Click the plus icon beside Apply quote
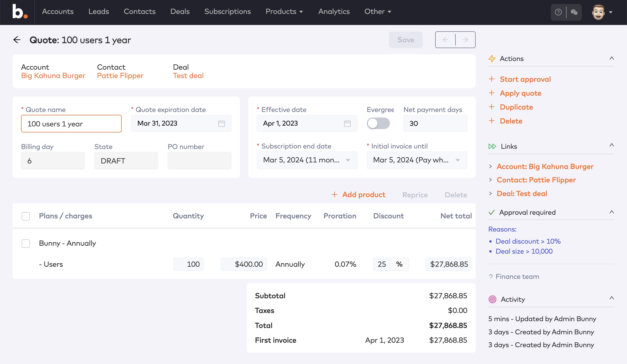Image resolution: width=627 pixels, height=364 pixels. coord(492,93)
